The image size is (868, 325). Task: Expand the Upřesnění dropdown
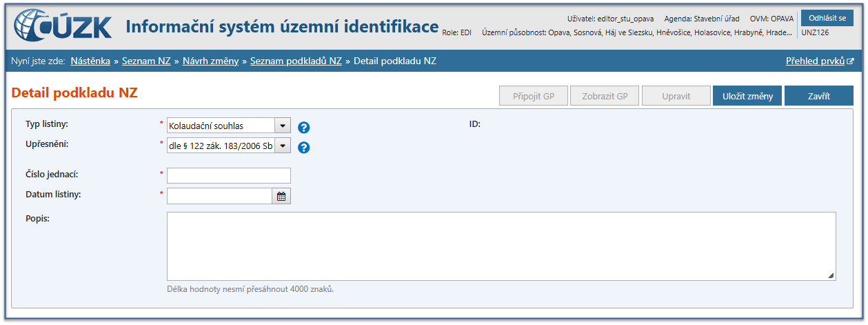tap(283, 146)
